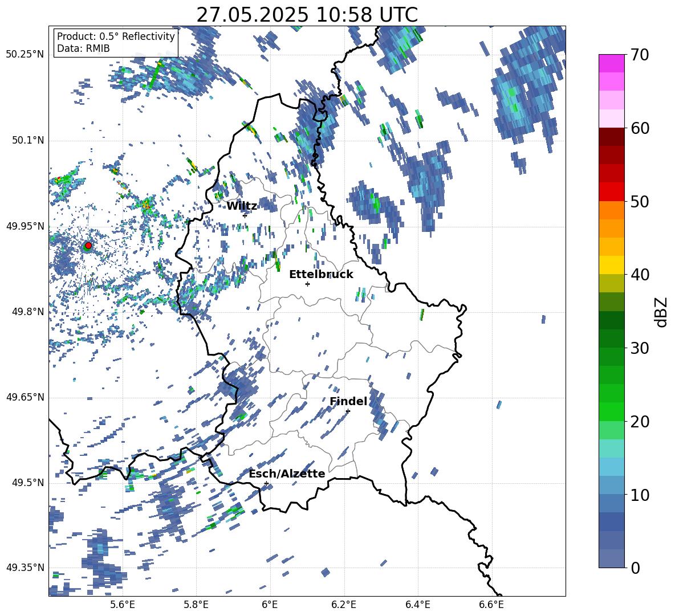Screen dimensions: 675x616
Task: Click the orange colorbar segment below 50
Action: point(611,210)
